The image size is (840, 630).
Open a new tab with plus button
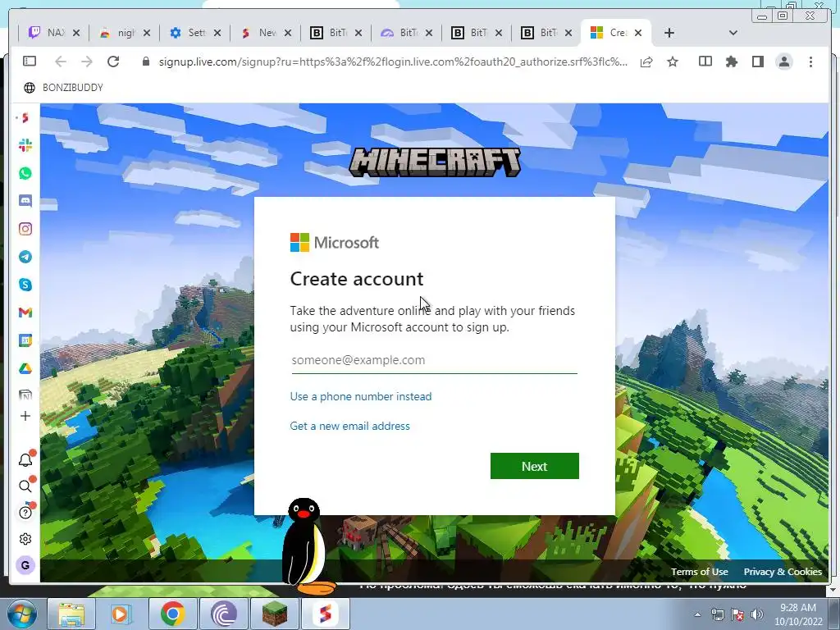click(669, 33)
